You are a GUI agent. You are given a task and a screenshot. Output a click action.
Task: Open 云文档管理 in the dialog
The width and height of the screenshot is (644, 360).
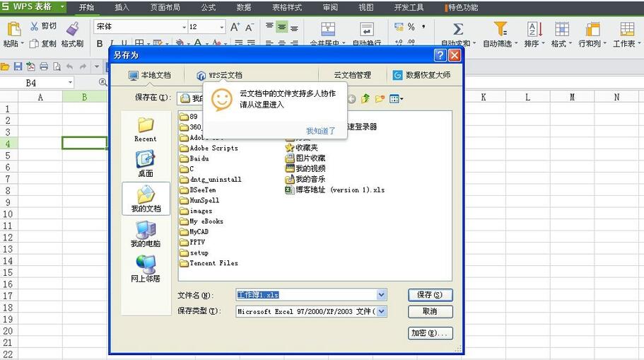(x=352, y=75)
